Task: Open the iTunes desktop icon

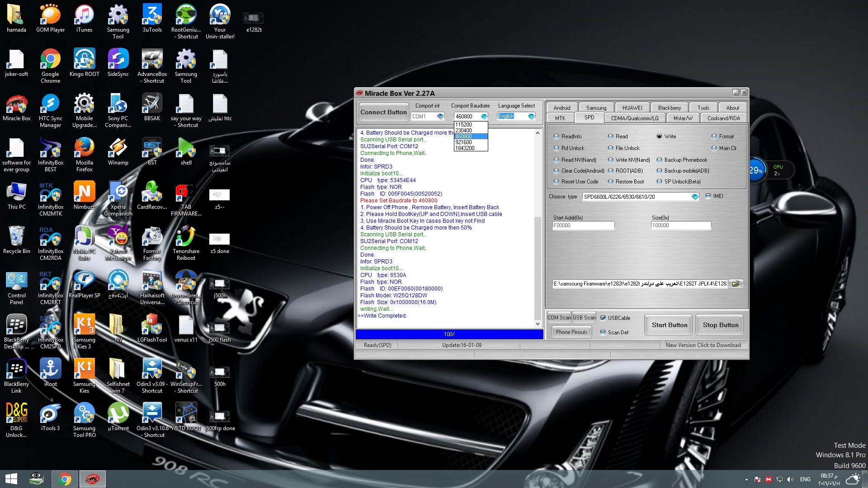Action: pos(84,19)
